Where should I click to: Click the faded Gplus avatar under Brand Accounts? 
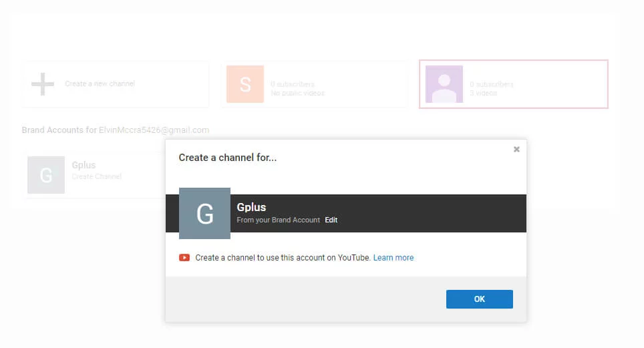(46, 175)
